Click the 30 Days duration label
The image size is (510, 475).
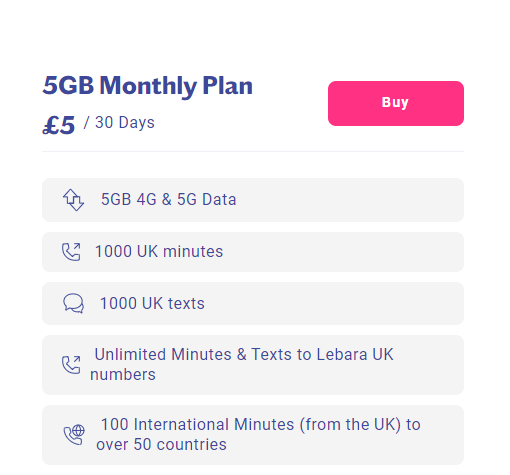125,122
